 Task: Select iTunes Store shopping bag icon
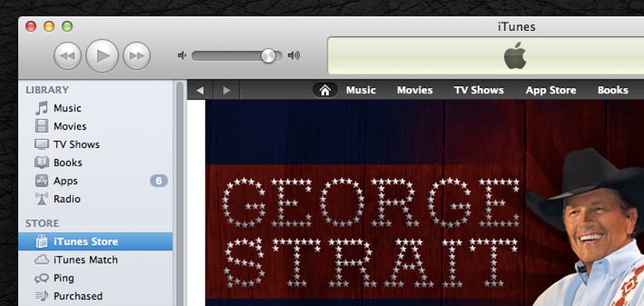[x=41, y=242]
